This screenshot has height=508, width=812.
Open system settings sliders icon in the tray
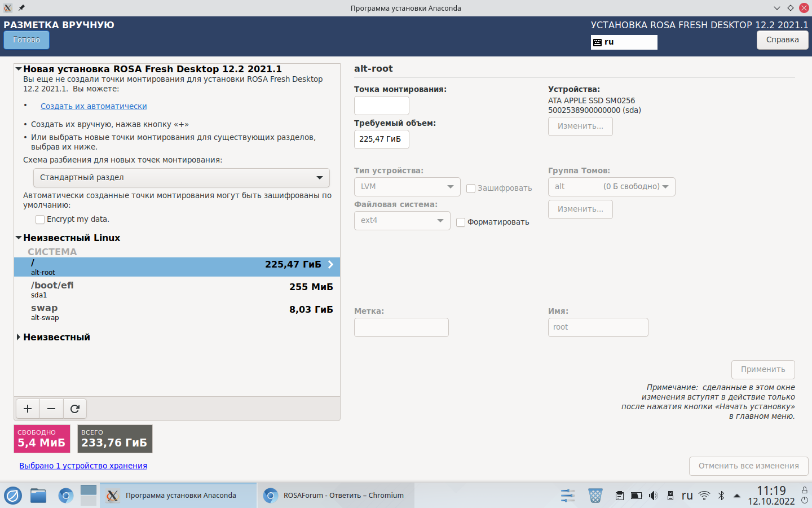[x=568, y=496]
